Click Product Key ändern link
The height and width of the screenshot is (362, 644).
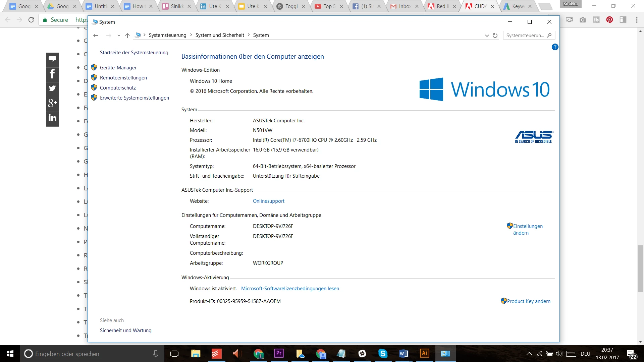[x=529, y=301]
